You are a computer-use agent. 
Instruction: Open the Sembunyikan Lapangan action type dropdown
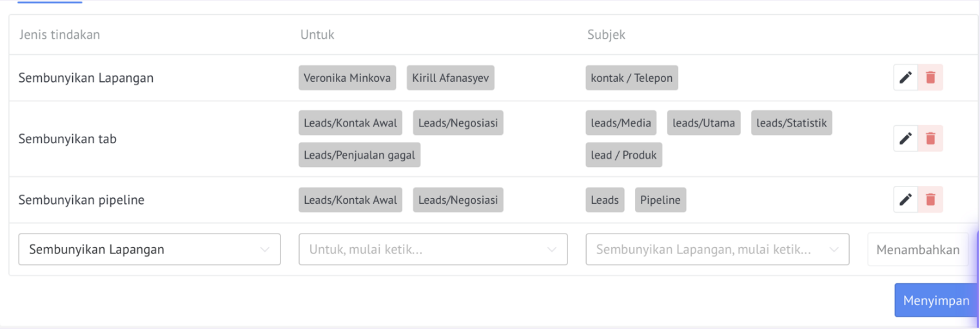(150, 250)
